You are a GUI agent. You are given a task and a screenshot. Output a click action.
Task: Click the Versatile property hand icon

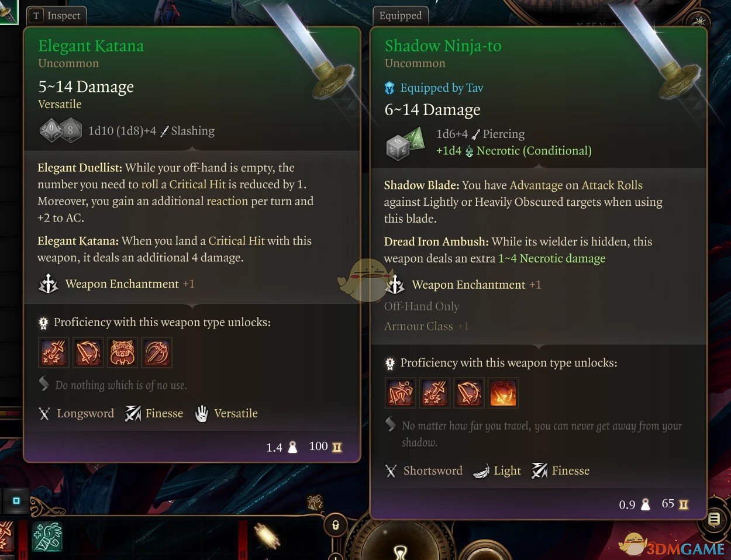[202, 414]
